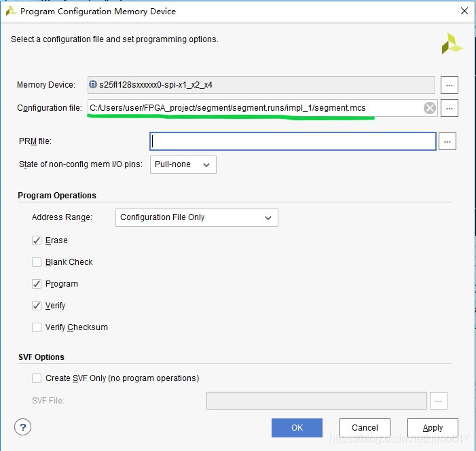Expand the Pull-none I/O pins dropdown

coord(183,164)
